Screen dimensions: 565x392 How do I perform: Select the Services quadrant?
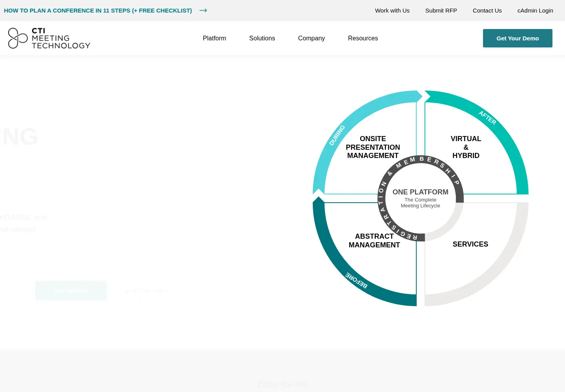pyautogui.click(x=470, y=244)
